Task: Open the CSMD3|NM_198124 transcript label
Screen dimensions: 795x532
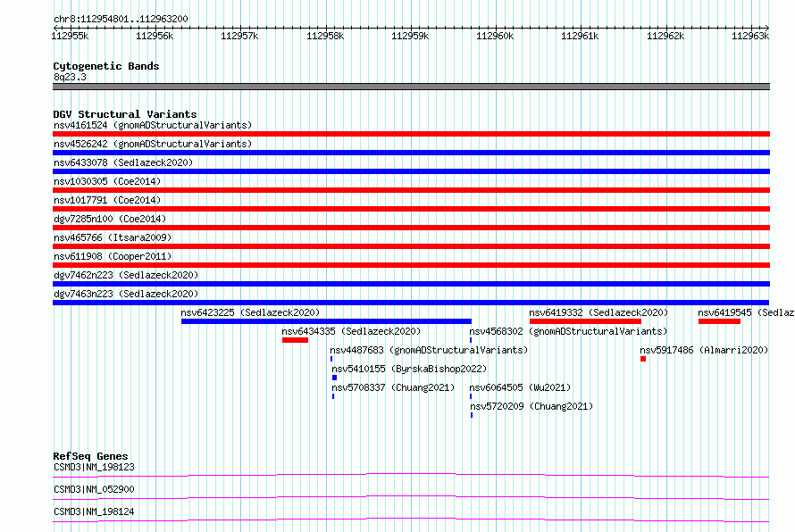Action: 94,511
